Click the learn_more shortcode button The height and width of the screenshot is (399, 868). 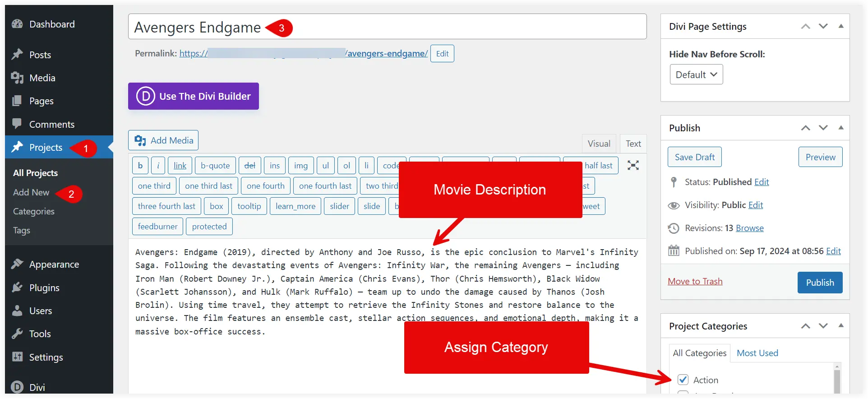(x=295, y=206)
